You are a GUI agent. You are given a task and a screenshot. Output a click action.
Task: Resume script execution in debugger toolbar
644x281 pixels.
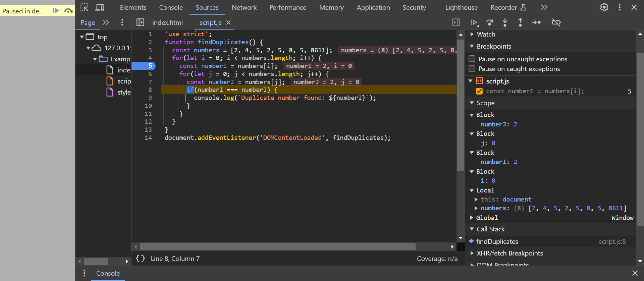[474, 22]
